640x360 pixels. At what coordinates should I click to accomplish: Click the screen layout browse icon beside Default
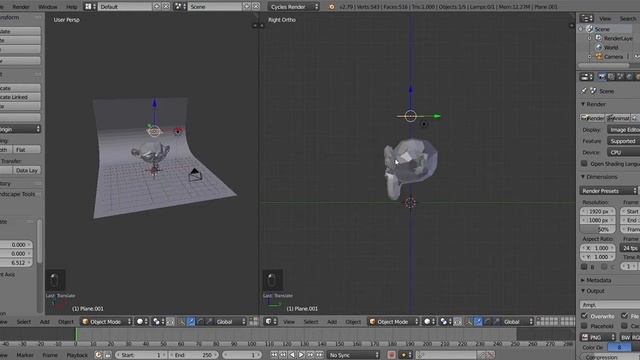90,7
